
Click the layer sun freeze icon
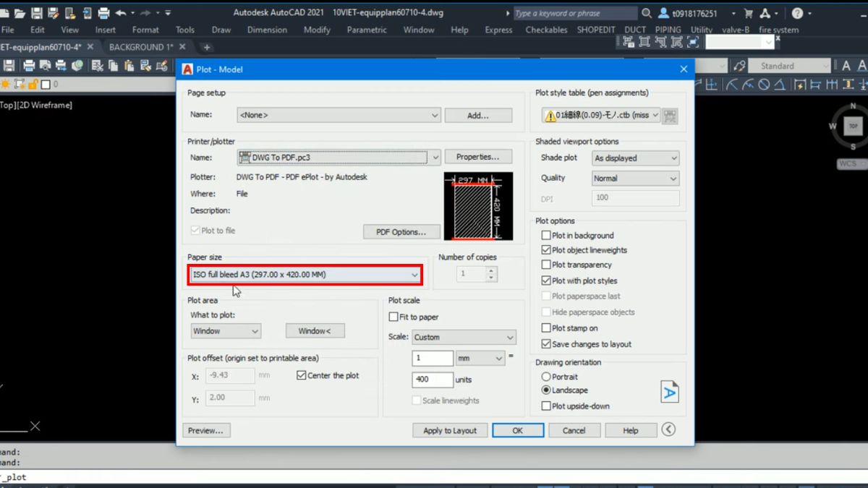(x=5, y=85)
